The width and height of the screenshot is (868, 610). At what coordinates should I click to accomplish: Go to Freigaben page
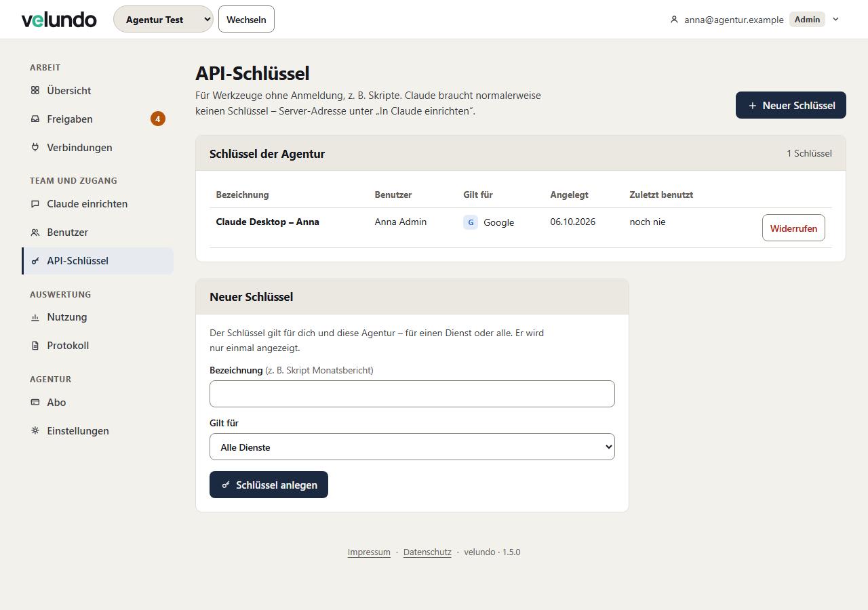pyautogui.click(x=98, y=119)
